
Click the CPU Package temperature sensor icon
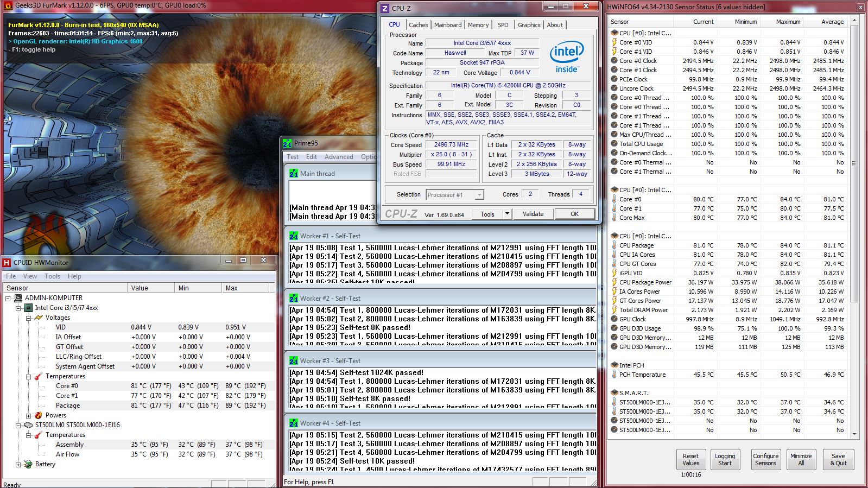tap(614, 245)
